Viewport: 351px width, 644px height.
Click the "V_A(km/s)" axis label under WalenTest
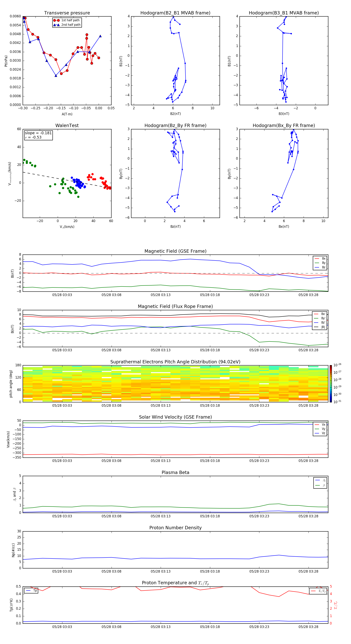click(67, 227)
